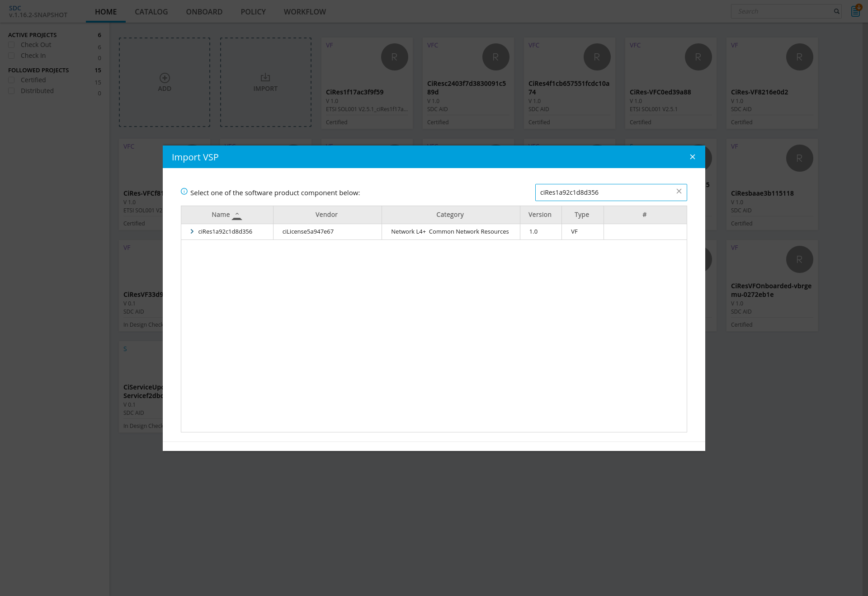Close the Import VSP dialog

(692, 157)
